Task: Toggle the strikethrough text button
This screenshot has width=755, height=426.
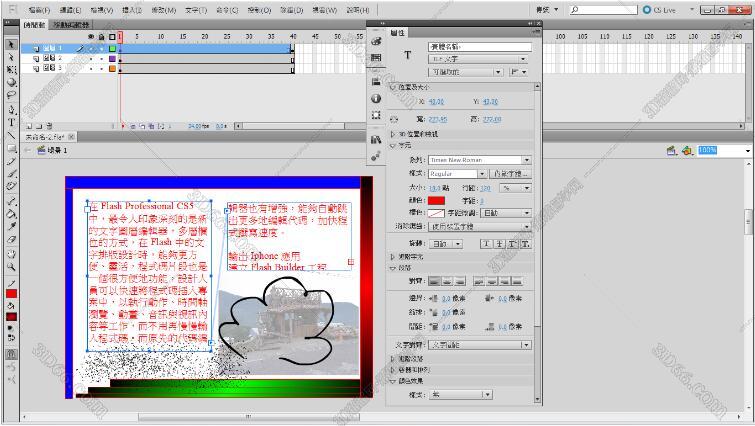Action: (x=499, y=244)
